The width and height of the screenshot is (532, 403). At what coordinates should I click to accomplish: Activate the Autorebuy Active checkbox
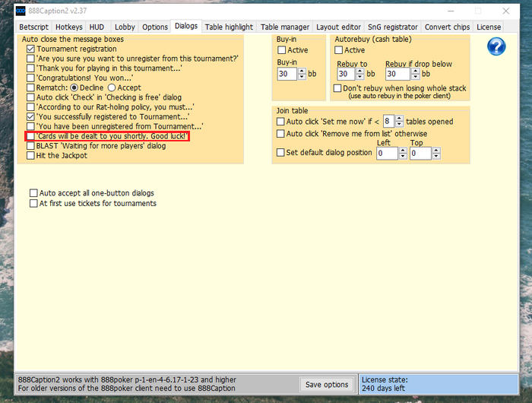(338, 50)
